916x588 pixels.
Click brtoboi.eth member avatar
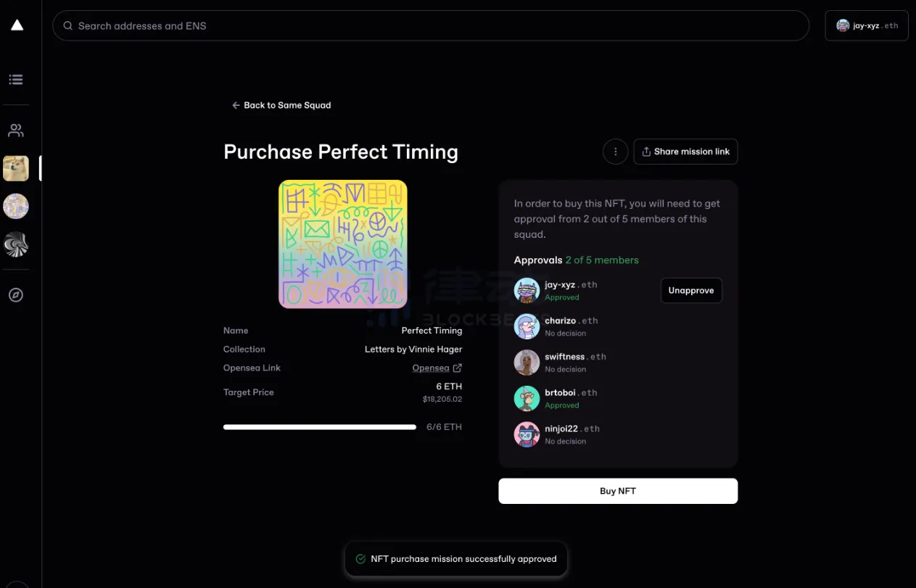tap(527, 398)
